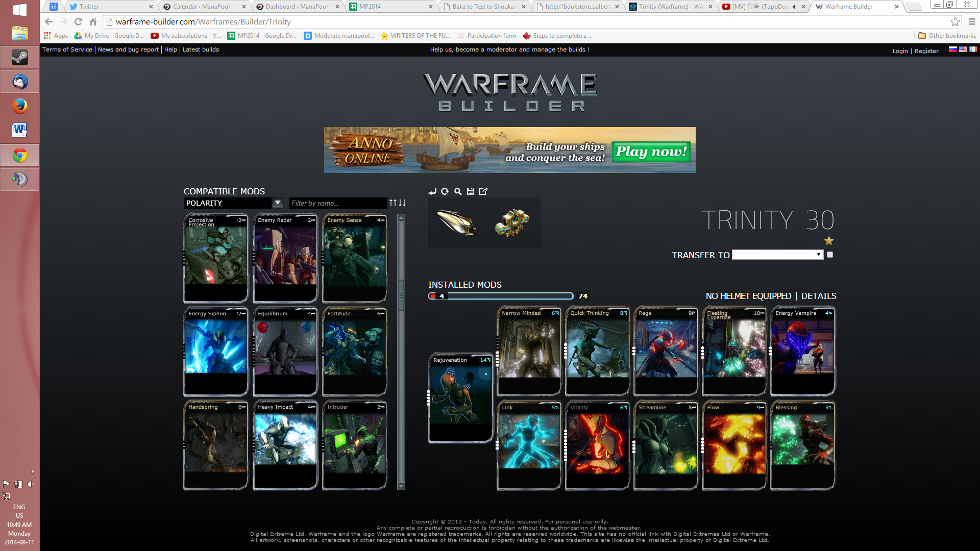Switch to the Calendar ManaPool tab

point(204,7)
